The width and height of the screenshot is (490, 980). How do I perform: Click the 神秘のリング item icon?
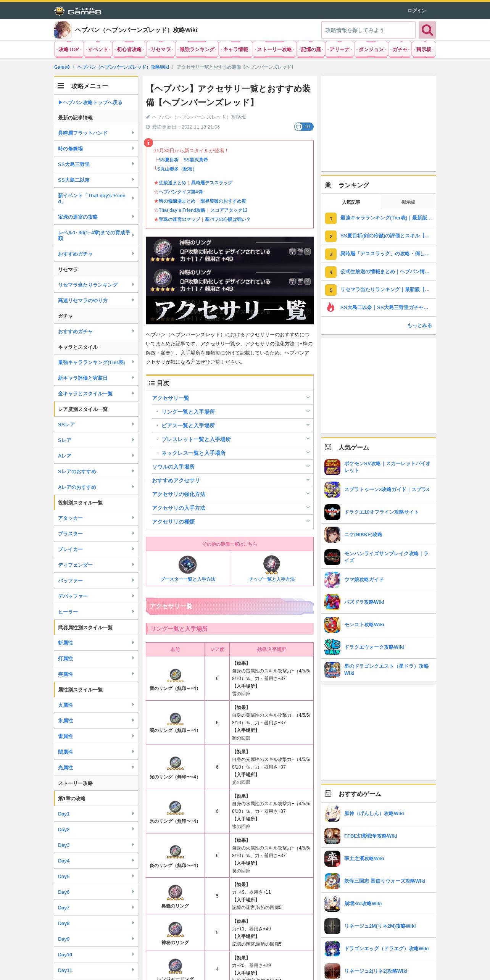(x=175, y=929)
